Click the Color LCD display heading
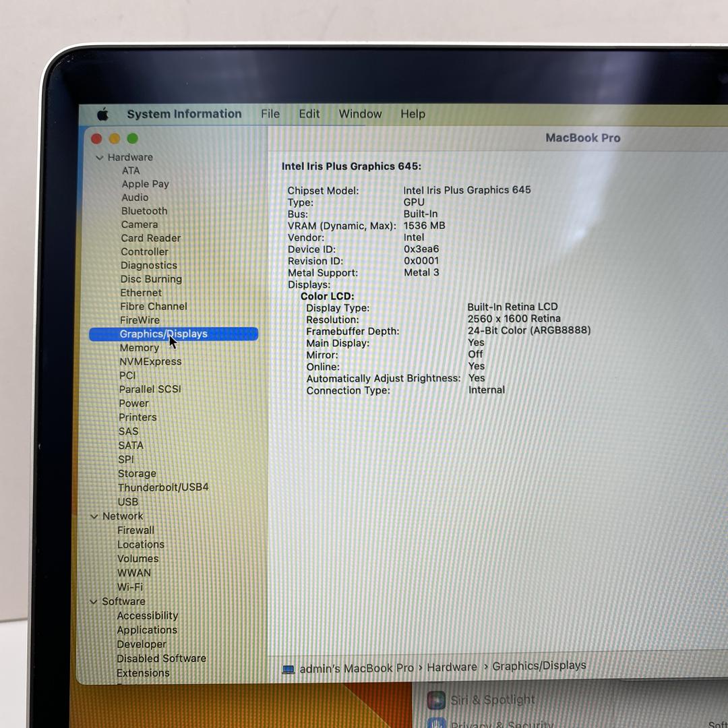 (x=328, y=296)
